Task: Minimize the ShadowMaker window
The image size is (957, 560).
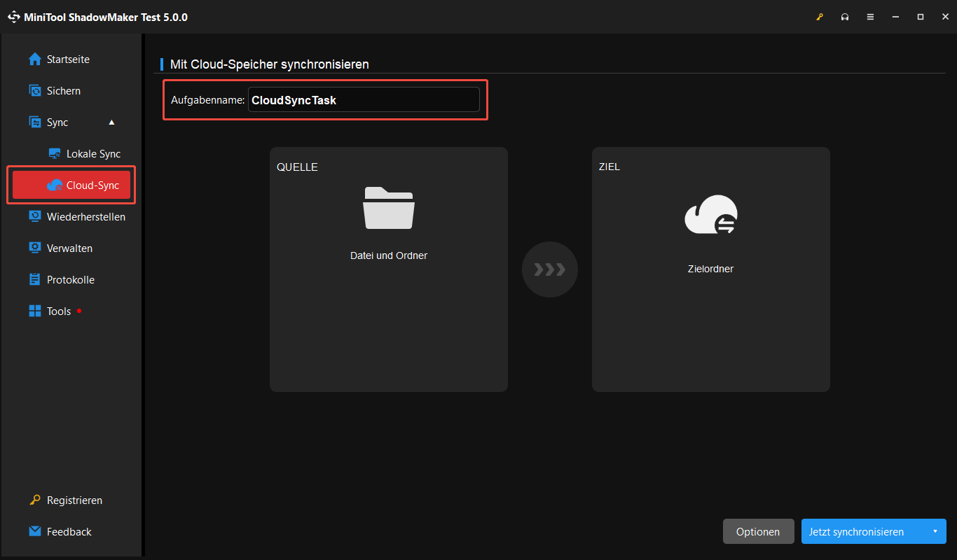Action: click(x=895, y=17)
